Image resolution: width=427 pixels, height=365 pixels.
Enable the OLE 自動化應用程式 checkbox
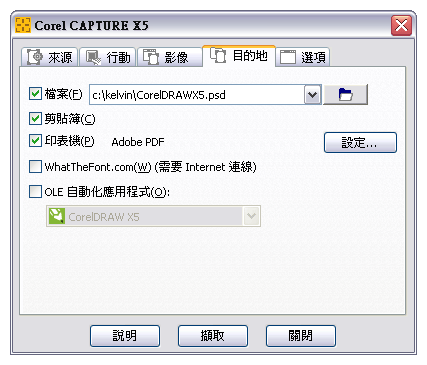click(35, 191)
